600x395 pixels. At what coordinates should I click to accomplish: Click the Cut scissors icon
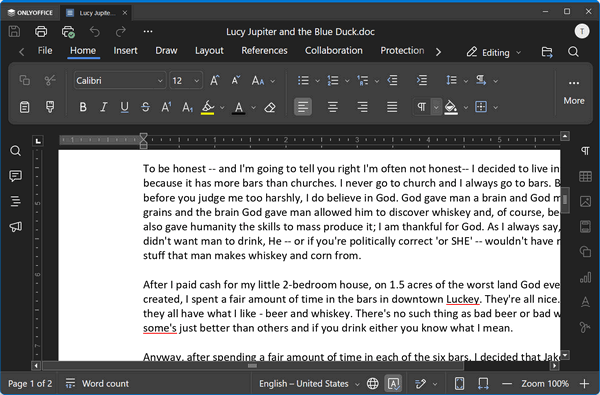[50, 80]
